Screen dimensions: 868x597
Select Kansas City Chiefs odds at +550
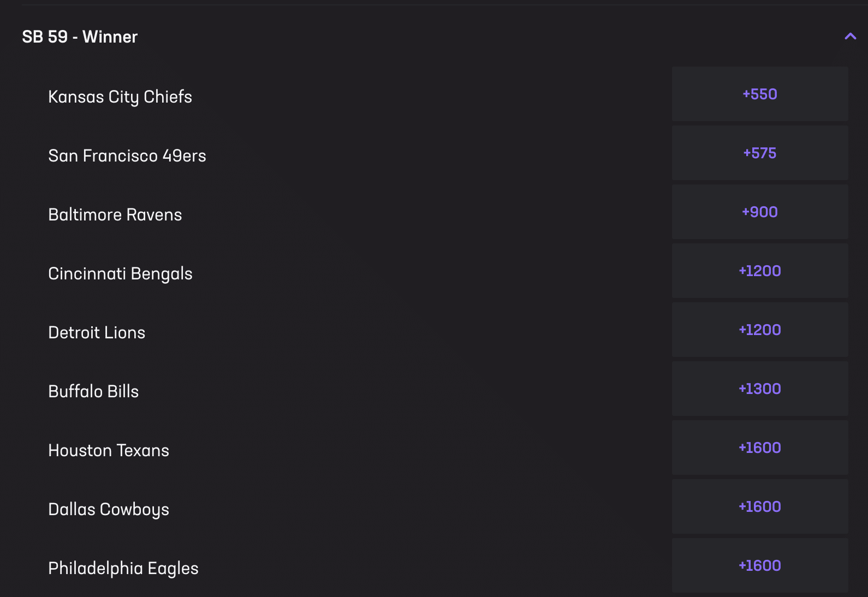[x=759, y=94]
